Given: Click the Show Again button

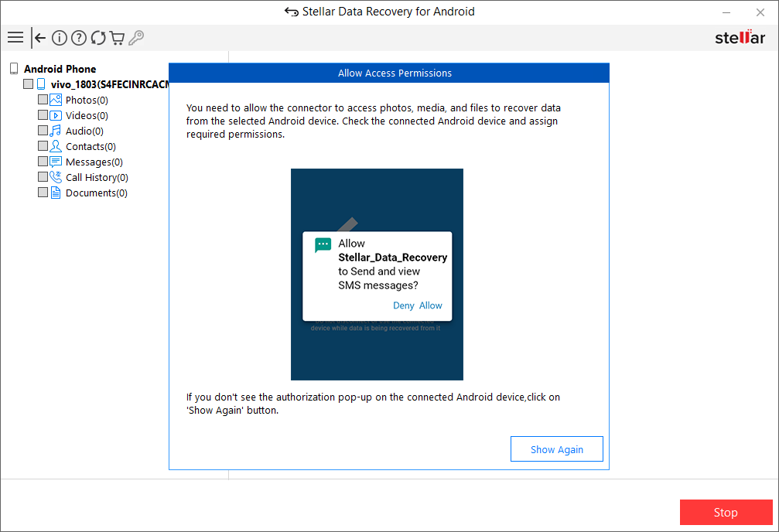Looking at the screenshot, I should tap(556, 449).
